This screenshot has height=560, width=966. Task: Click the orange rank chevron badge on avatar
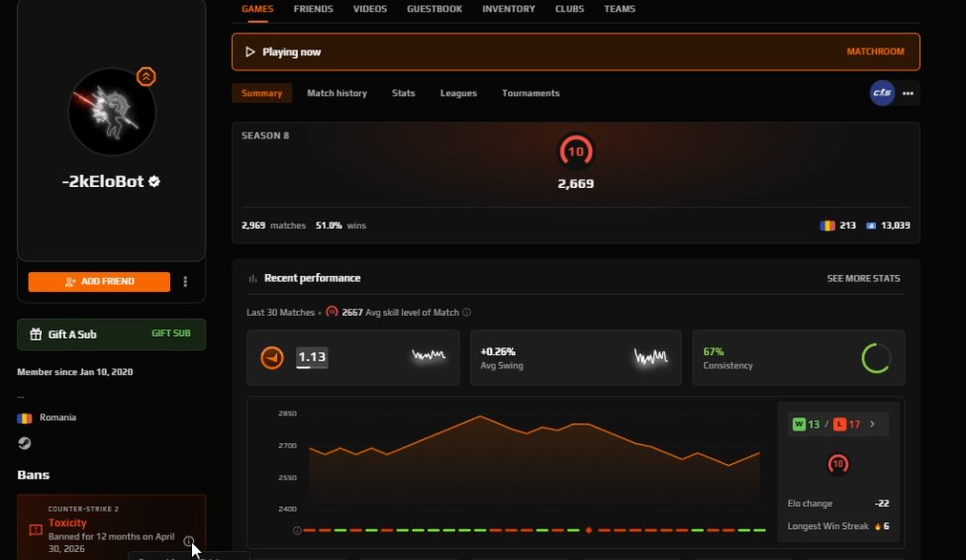146,76
